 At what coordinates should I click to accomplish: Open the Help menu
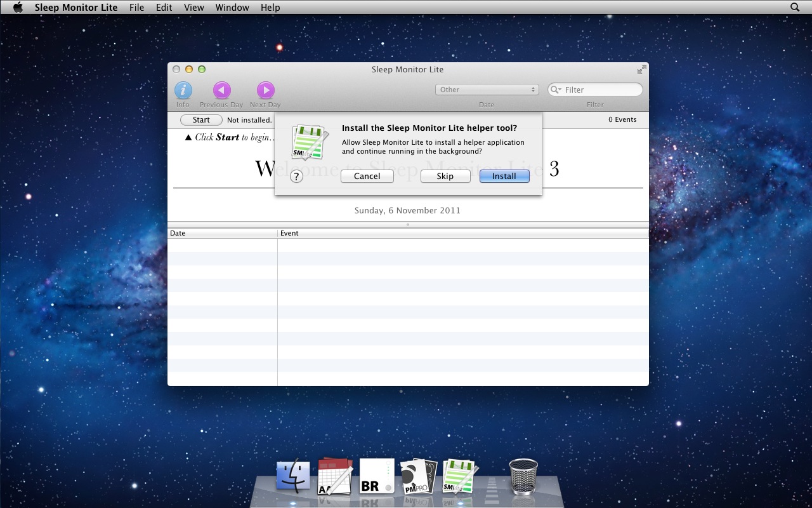click(270, 7)
